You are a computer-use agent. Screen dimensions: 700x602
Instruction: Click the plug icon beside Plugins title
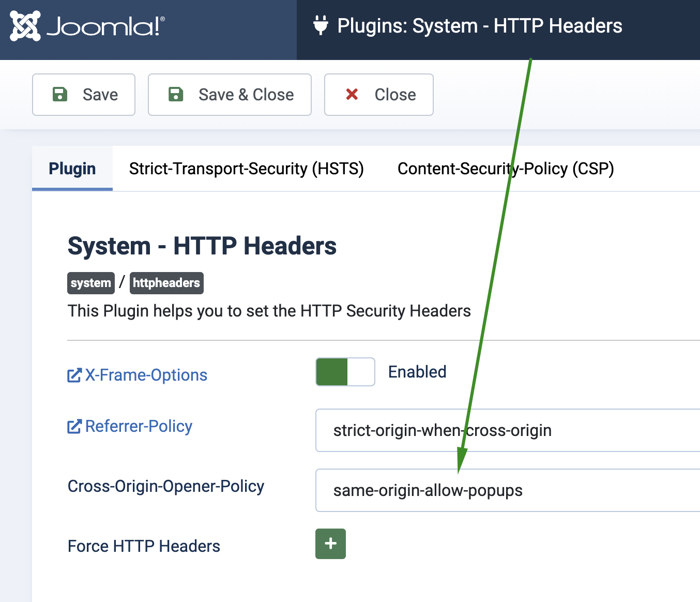(x=321, y=25)
